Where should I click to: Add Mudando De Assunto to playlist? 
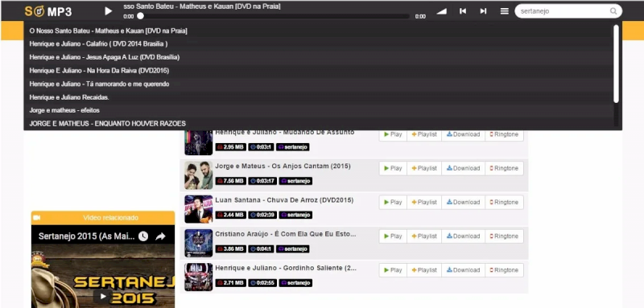click(x=424, y=134)
